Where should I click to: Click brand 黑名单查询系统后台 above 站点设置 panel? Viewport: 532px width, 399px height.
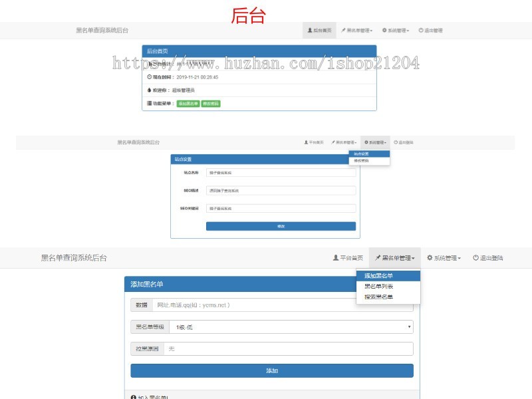[x=138, y=142]
